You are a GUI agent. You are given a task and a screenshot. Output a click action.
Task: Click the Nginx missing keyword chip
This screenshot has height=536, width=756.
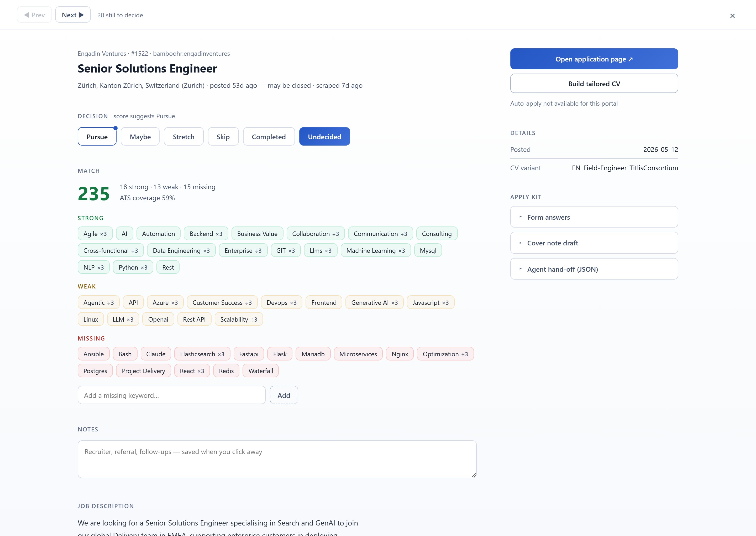tap(400, 354)
